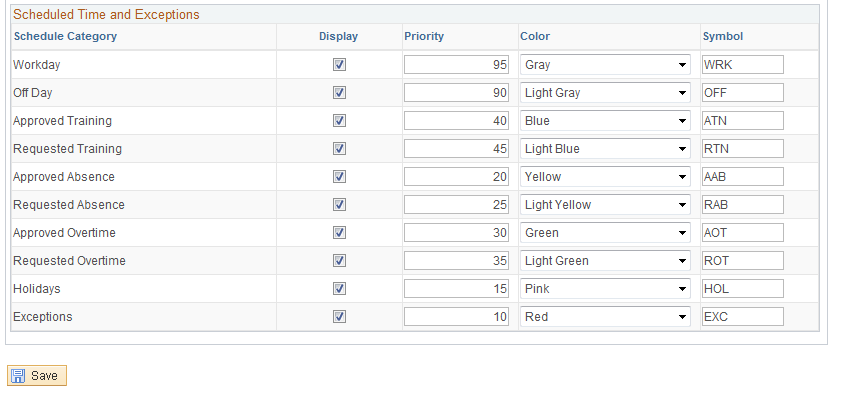
Task: Open the Light Blue color dropdown
Action: [605, 149]
